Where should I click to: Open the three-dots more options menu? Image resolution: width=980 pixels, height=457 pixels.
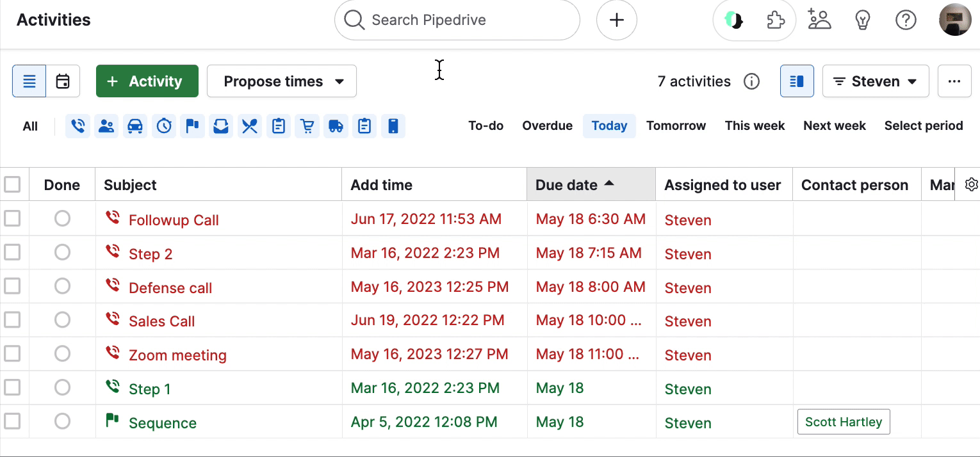tap(954, 81)
